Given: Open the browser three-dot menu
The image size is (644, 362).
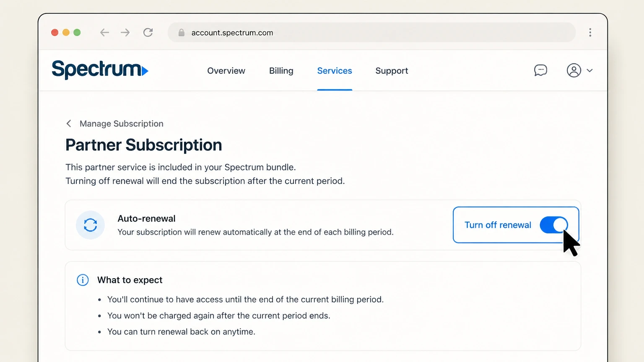Looking at the screenshot, I should pos(590,33).
